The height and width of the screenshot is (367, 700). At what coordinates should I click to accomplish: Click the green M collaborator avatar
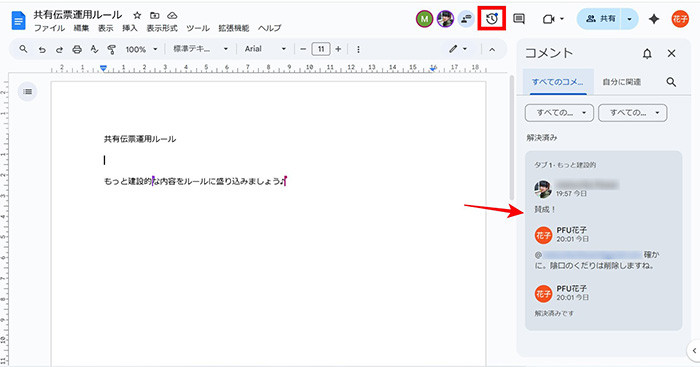point(425,19)
